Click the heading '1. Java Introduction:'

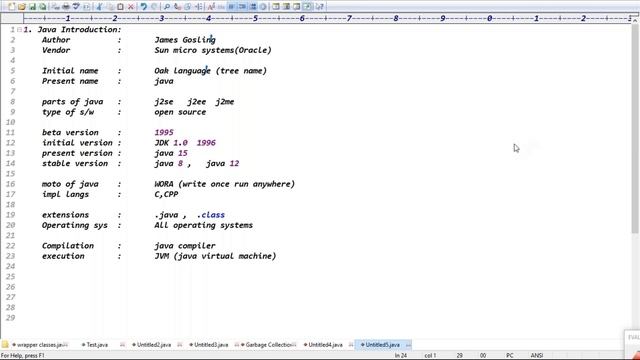pyautogui.click(x=73, y=29)
